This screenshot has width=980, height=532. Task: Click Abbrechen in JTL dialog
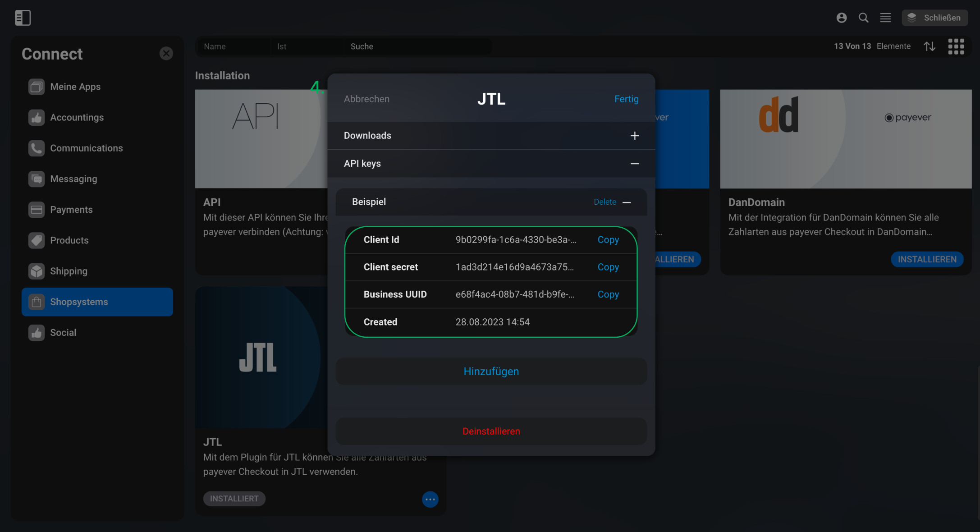(366, 99)
